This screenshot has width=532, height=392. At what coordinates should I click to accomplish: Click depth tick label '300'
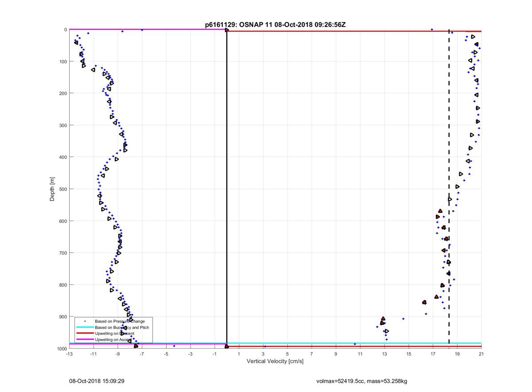coord(63,125)
